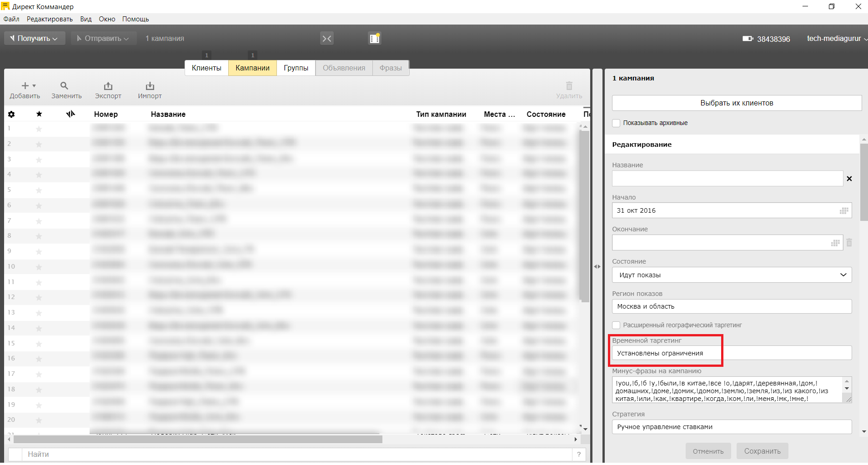Click the calendar icon in Начало field
The image size is (868, 465).
point(844,211)
